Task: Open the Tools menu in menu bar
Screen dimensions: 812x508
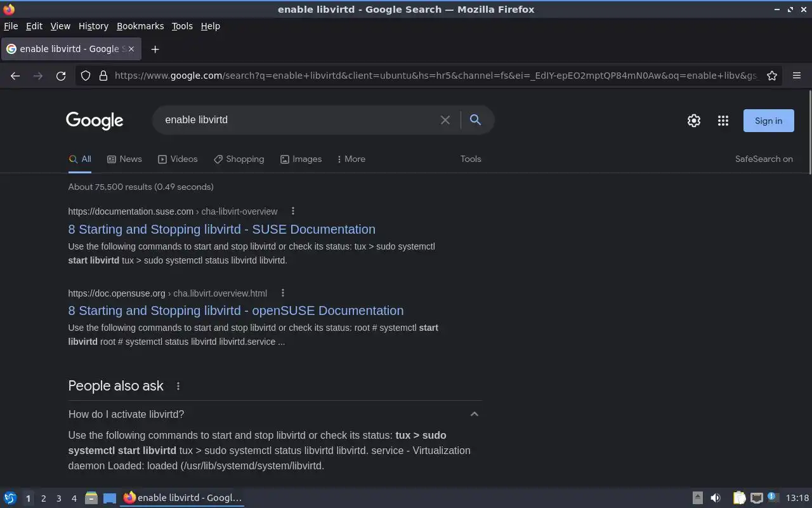Action: pos(182,26)
